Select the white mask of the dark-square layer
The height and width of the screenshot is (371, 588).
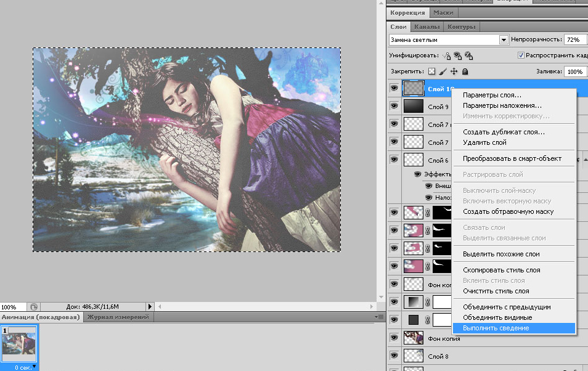(442, 320)
